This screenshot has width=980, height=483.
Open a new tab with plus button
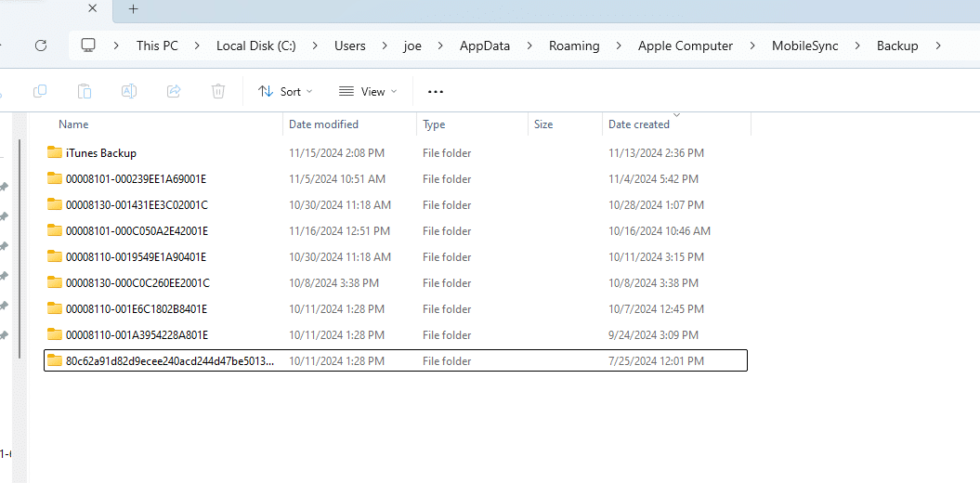(x=133, y=9)
